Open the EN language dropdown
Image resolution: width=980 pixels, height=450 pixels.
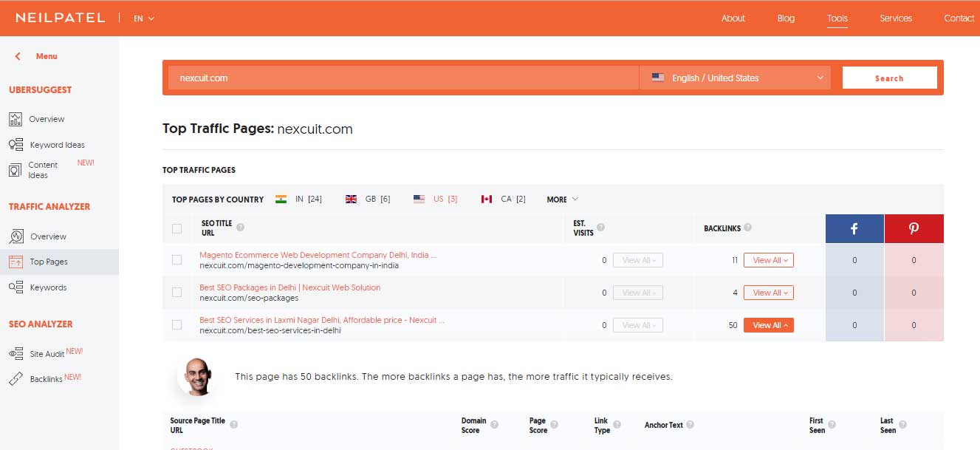click(144, 18)
